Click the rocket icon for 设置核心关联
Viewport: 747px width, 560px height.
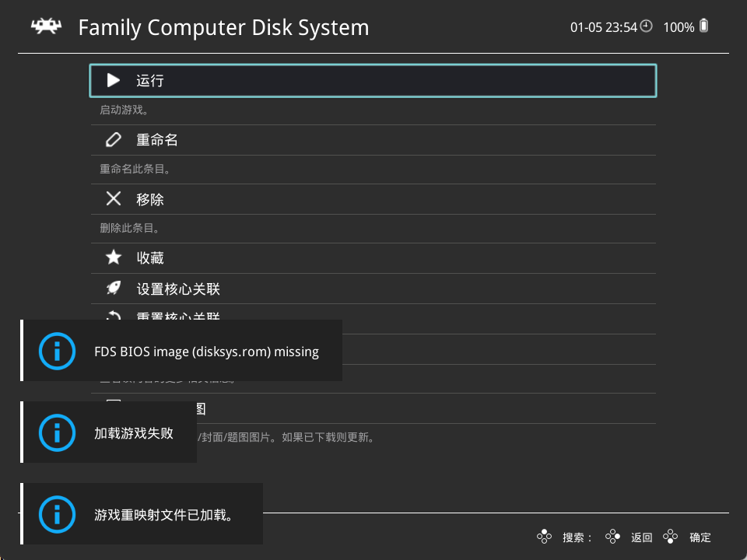(114, 289)
